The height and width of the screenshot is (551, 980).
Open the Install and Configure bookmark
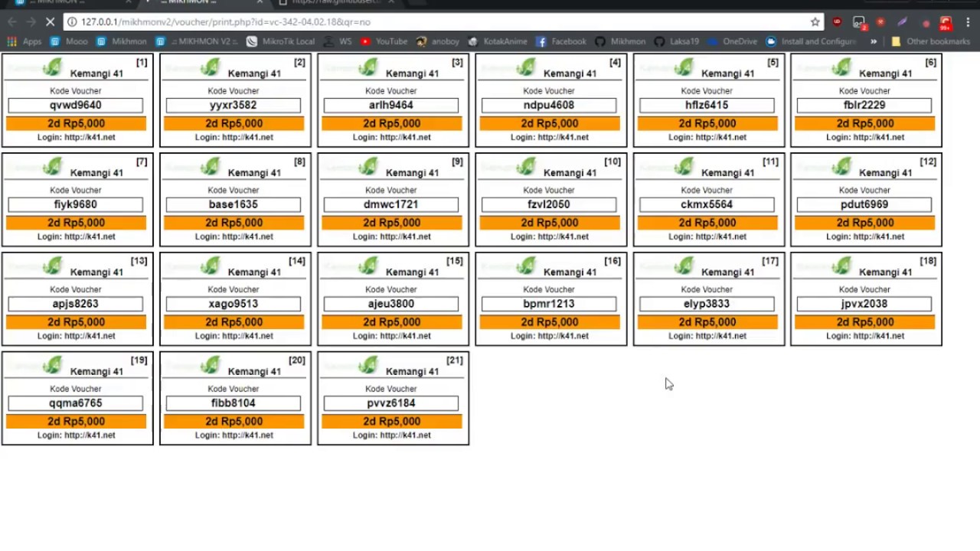811,41
